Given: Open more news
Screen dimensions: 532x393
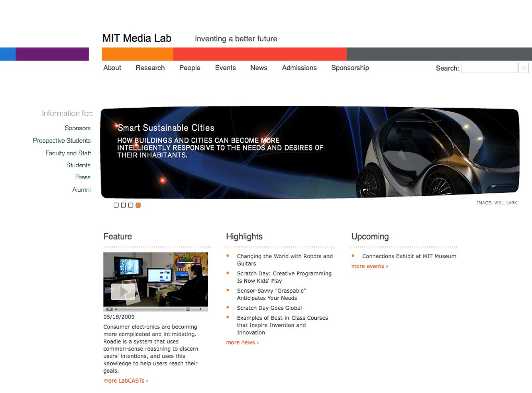Looking at the screenshot, I should [242, 342].
